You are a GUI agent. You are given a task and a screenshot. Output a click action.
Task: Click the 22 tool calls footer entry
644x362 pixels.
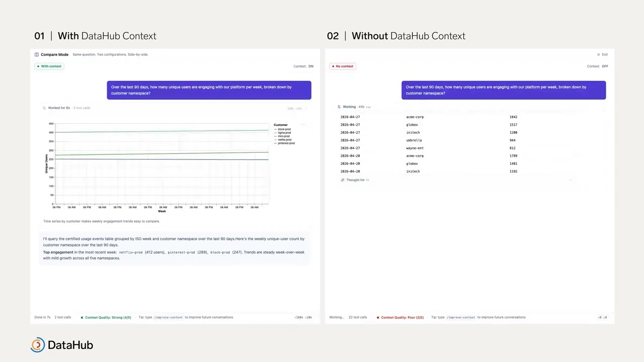coord(358,317)
